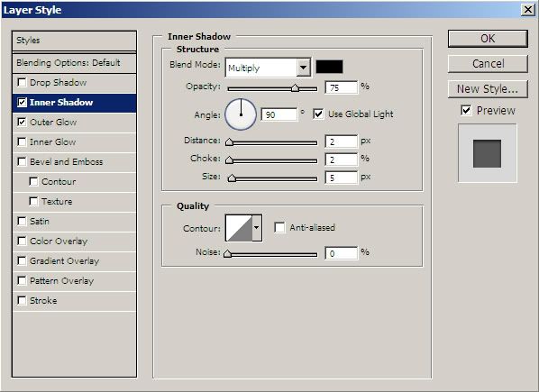Image resolution: width=539 pixels, height=392 pixels.
Task: Open the Contour curve preview thumbnail
Action: [x=239, y=228]
